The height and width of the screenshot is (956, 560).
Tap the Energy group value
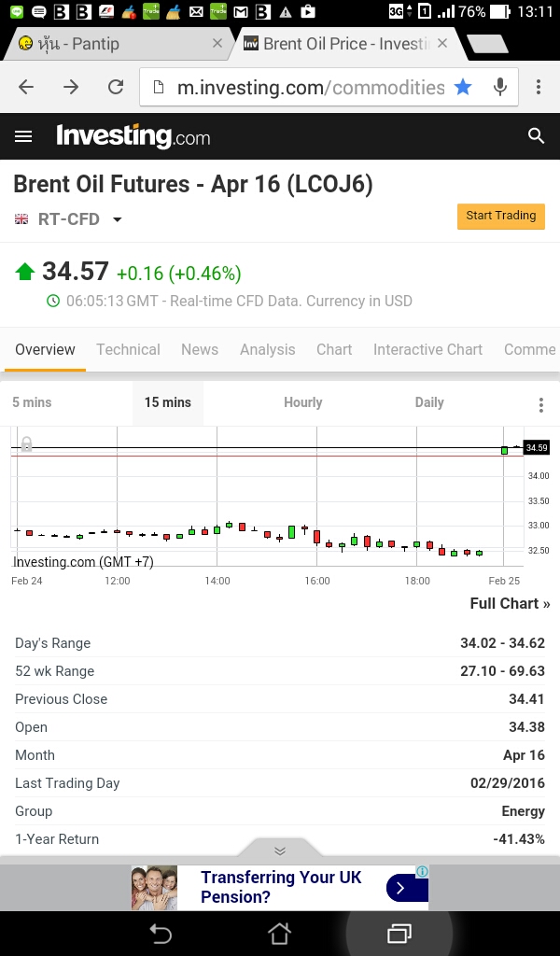523,811
